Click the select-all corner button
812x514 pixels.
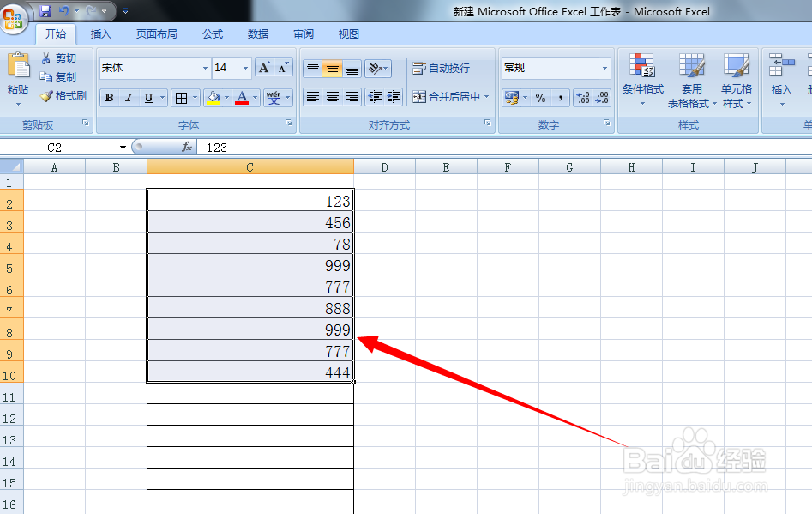(x=11, y=166)
